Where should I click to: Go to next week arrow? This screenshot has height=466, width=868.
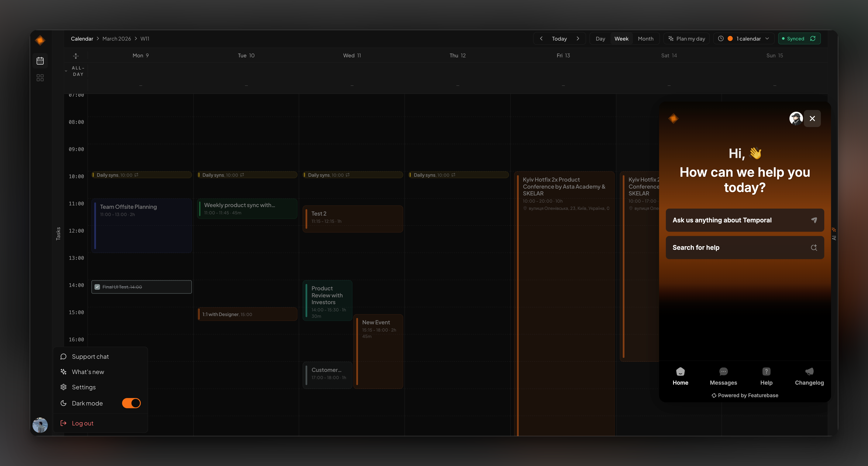coord(578,39)
